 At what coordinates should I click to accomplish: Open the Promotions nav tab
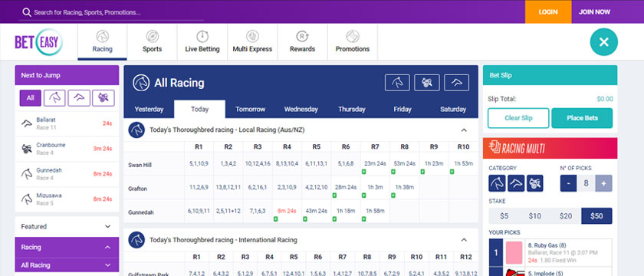click(x=353, y=42)
